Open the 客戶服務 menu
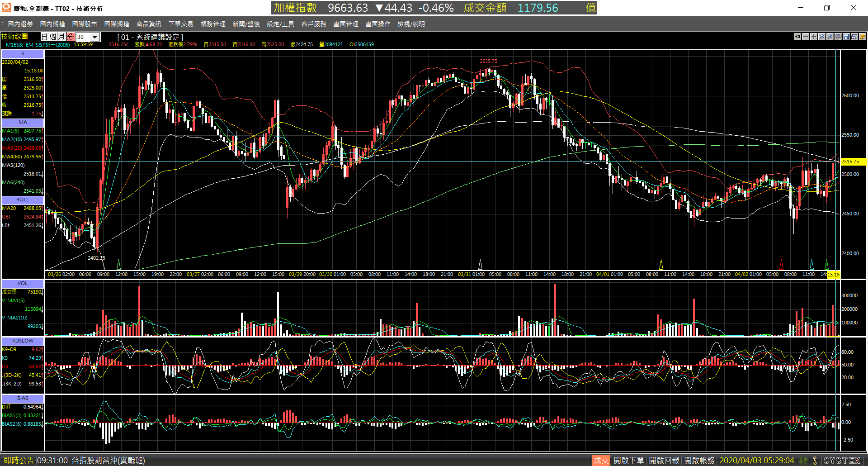Screen dimensions: 868x466 click(x=314, y=24)
